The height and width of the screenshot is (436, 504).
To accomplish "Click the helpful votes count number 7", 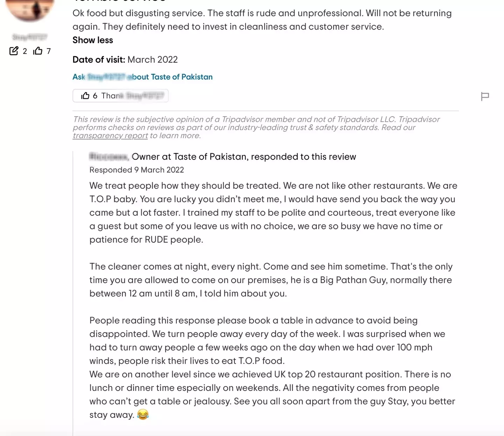I will point(49,51).
